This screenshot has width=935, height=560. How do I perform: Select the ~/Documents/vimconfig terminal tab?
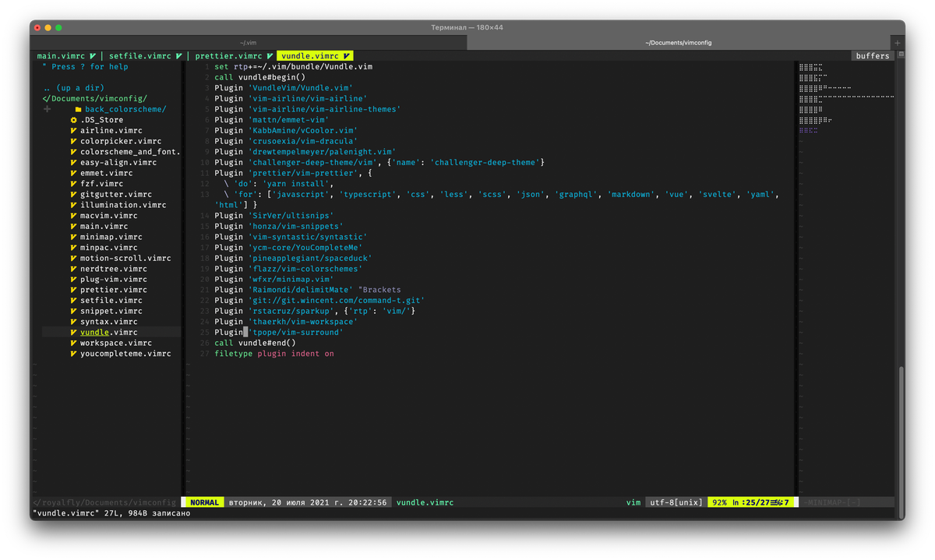coord(679,43)
